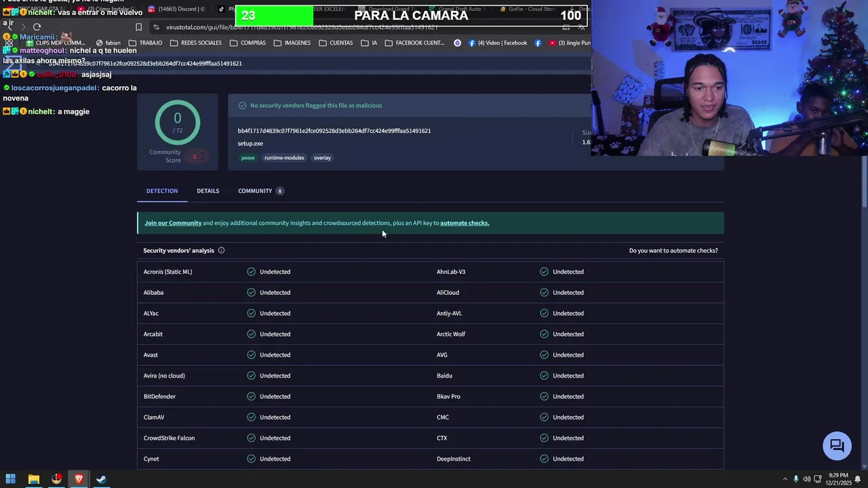The width and height of the screenshot is (868, 488).
Task: Click the volume speaker icon in the tray
Action: tap(807, 479)
